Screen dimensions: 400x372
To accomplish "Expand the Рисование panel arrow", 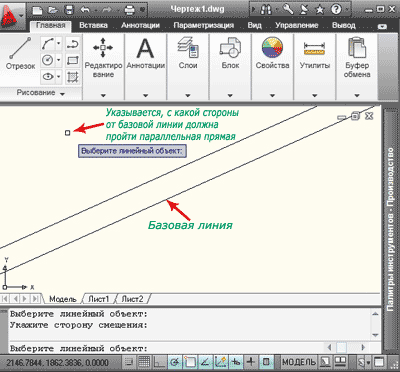I will click(x=62, y=94).
